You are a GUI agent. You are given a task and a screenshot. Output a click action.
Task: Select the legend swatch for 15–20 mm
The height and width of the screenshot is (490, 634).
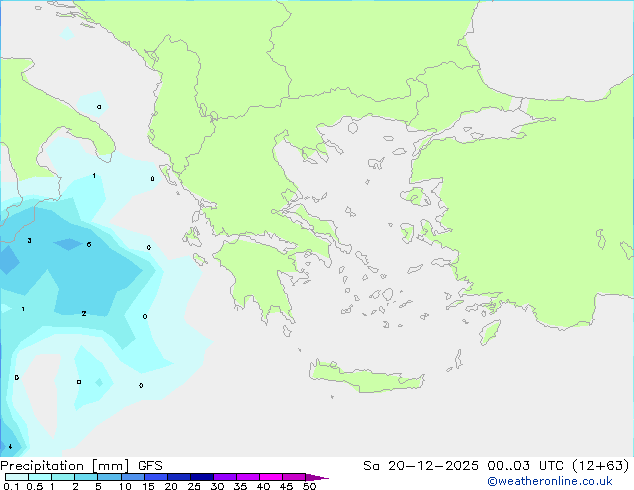[x=155, y=477]
